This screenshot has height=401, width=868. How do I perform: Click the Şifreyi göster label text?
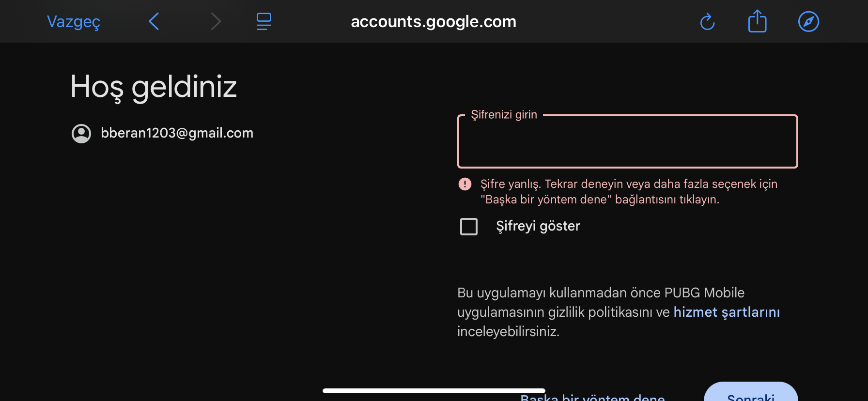click(538, 226)
